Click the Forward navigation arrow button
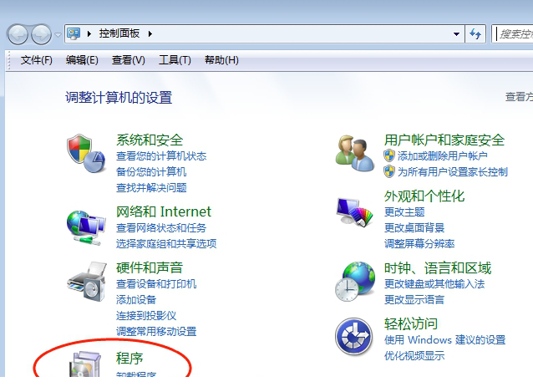This screenshot has width=533, height=392. click(41, 34)
